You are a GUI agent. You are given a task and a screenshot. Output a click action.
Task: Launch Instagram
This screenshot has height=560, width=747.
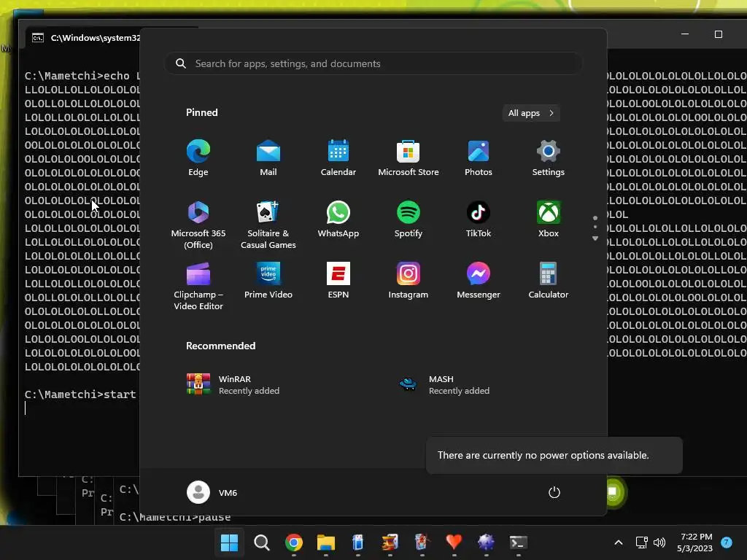tap(409, 281)
